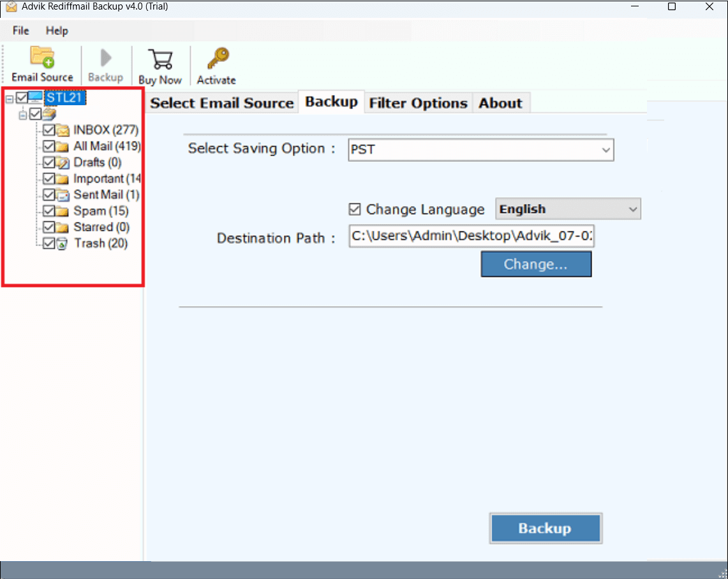The height and width of the screenshot is (579, 728).
Task: Click the Email Source toolbar icon
Action: click(x=41, y=57)
